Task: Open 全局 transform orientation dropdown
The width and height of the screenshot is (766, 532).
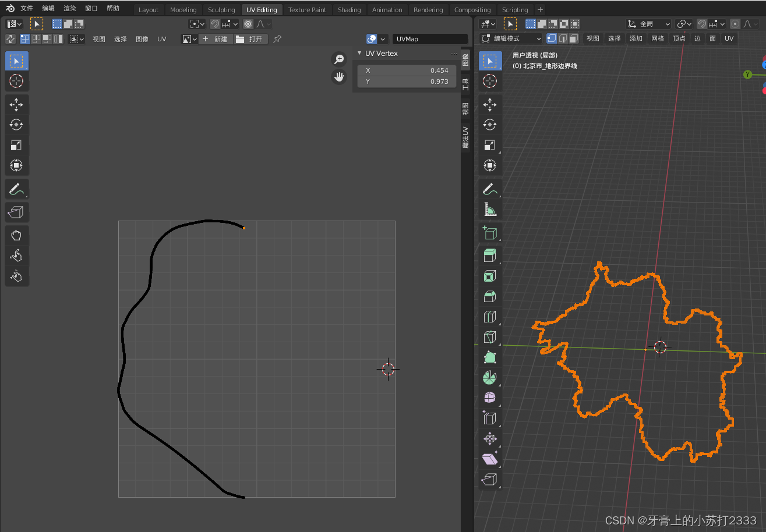Action: 648,24
